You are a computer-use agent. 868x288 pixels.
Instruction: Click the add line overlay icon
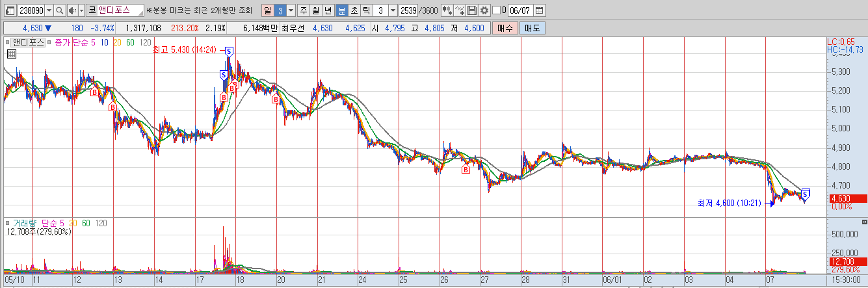(x=460, y=10)
